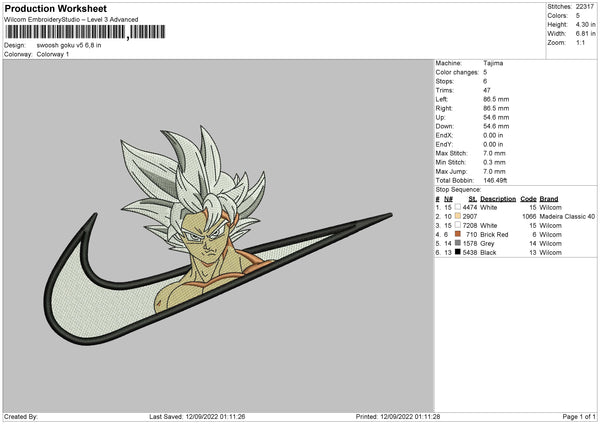Click the Brick Red color swatch, thread 710
Image resolution: width=600 pixels, height=424 pixels.
458,234
